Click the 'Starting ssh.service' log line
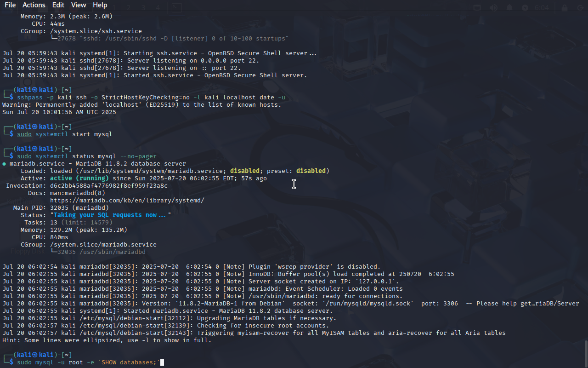The image size is (588, 368). pyautogui.click(x=159, y=53)
